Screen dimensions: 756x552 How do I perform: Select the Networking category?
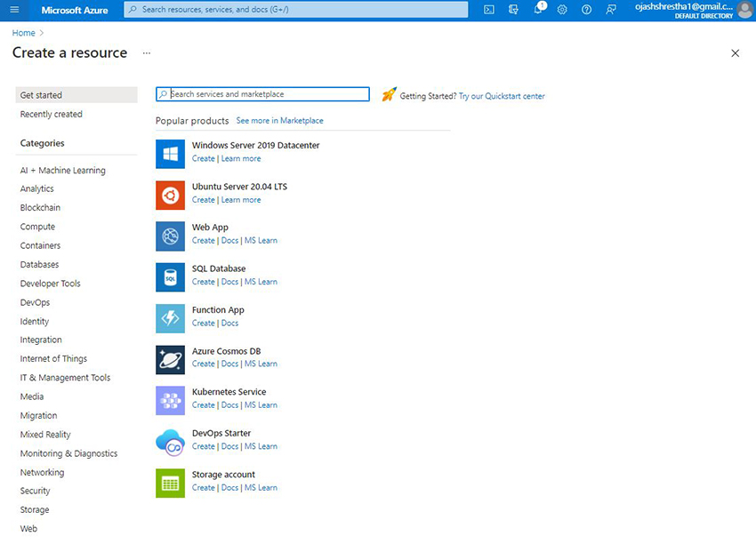42,472
